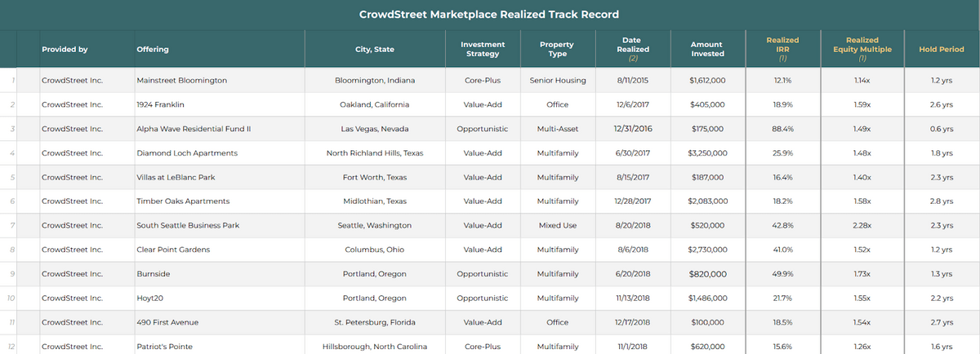Open the 490 First Avenue offering

[169, 322]
